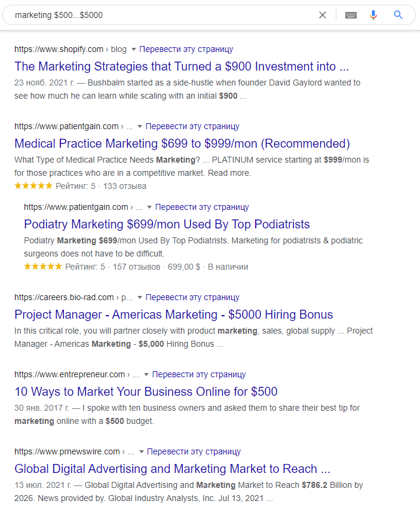This screenshot has width=420, height=510.
Task: Open the dropdown arrow beside entrepreneur.com URL
Action: pos(146,374)
